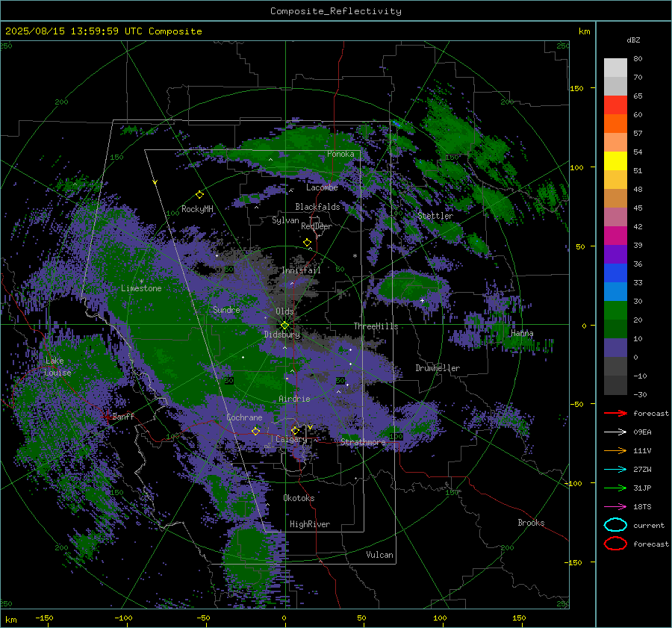
Task: Click the Drumheller city label
Action: tap(438, 368)
